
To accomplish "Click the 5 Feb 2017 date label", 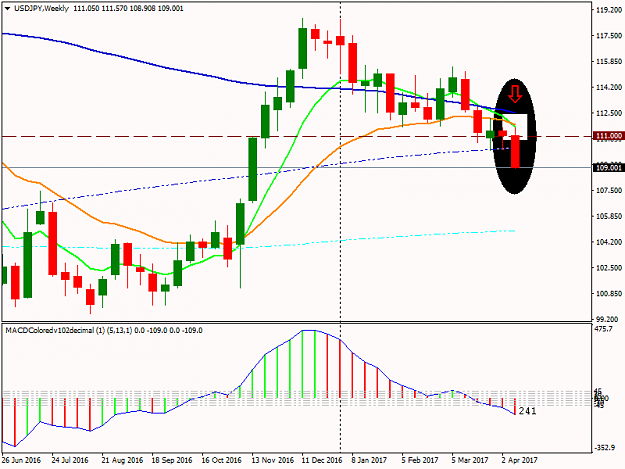I will (420, 460).
